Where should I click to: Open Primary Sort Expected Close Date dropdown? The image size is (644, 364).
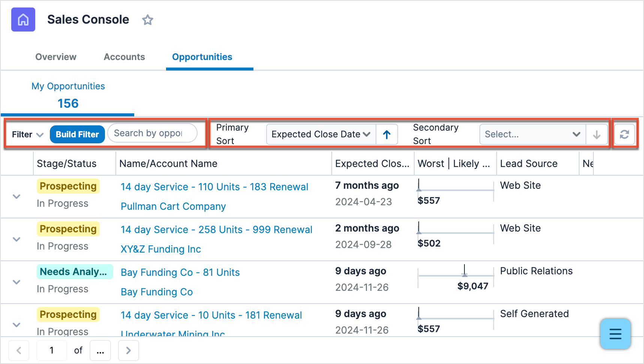[321, 134]
